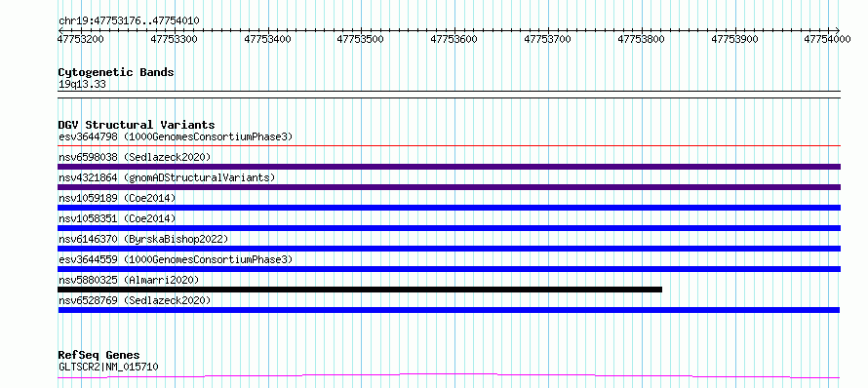Open variant label nsv1058351 (Coe2014)
Screen dimensions: 868x388
[117, 218]
